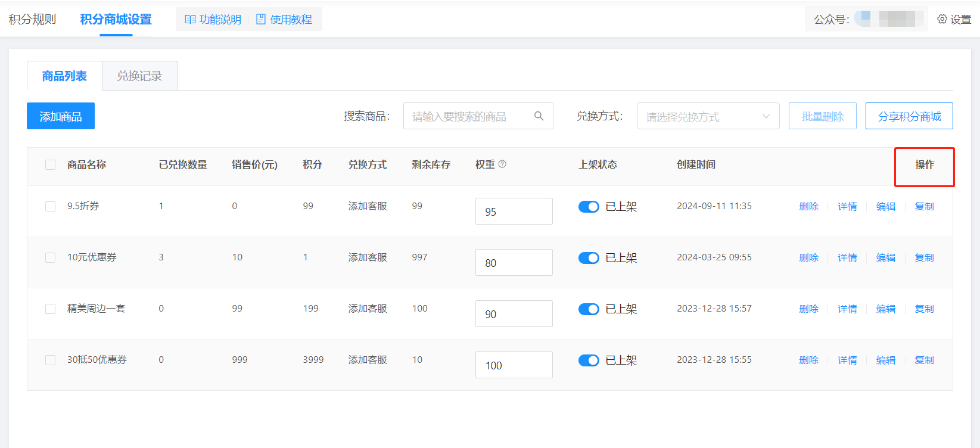The width and height of the screenshot is (980, 448).
Task: Toggle 已上架 switch for 10元优惠券
Action: [x=589, y=258]
